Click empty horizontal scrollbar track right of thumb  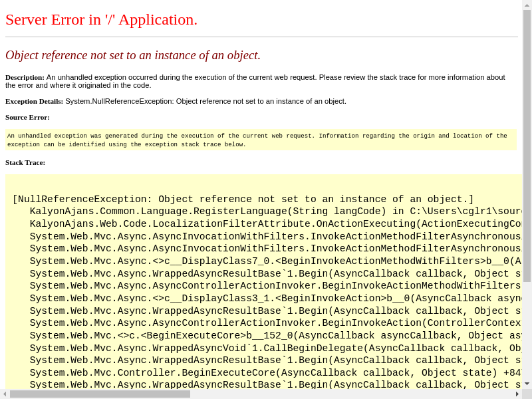tap(352, 394)
